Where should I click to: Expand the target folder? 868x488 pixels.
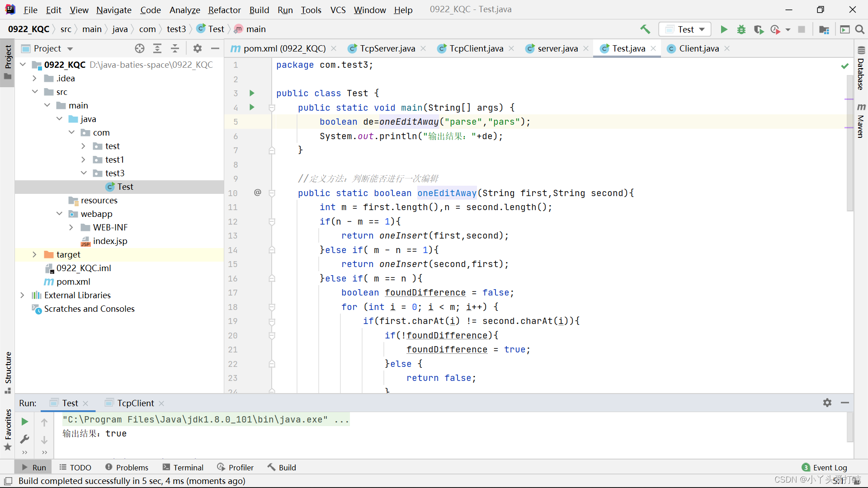35,254
